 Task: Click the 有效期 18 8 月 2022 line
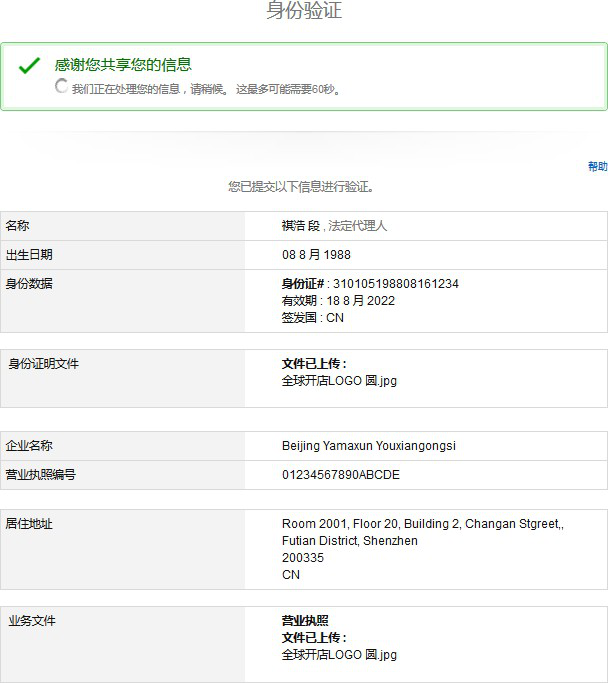pos(338,301)
